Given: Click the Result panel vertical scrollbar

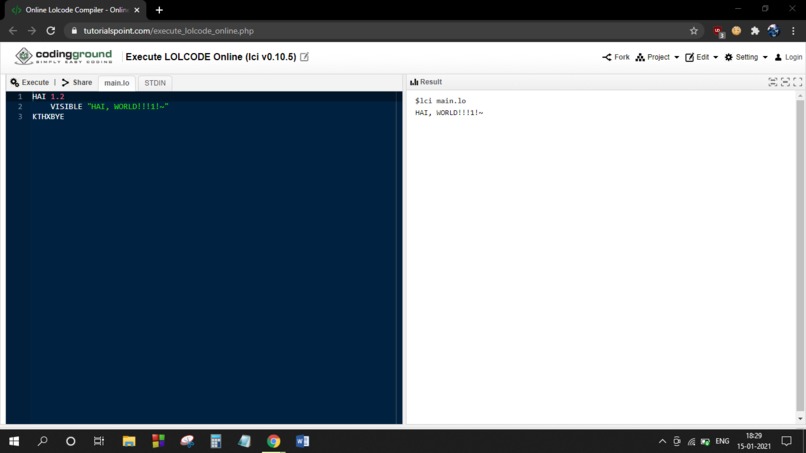Looking at the screenshot, I should click(800, 256).
